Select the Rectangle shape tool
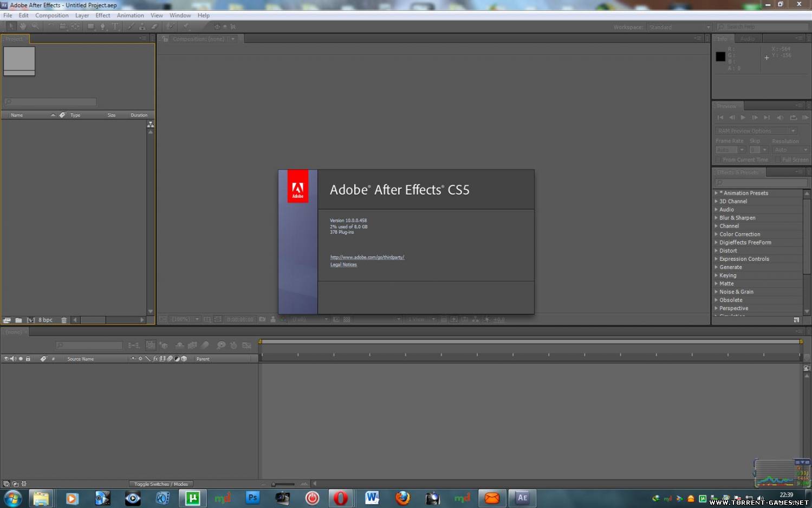Viewport: 812px width, 508px height. click(x=91, y=26)
